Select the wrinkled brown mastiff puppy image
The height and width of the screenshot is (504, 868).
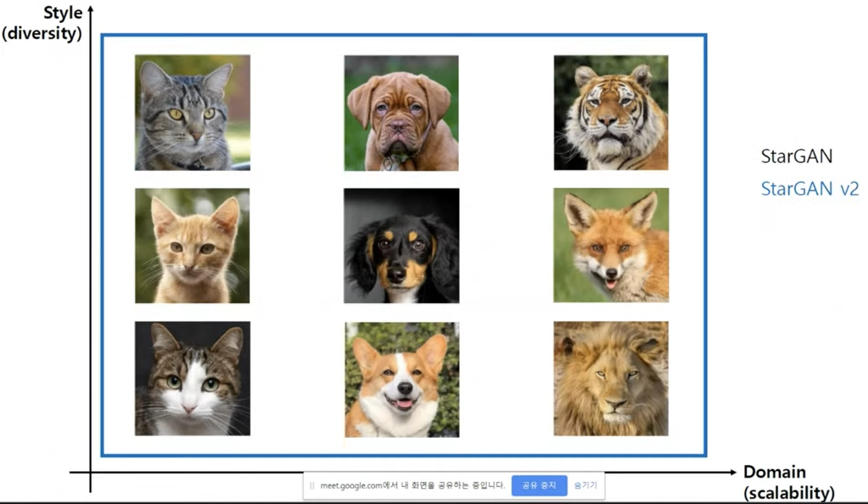click(x=401, y=113)
